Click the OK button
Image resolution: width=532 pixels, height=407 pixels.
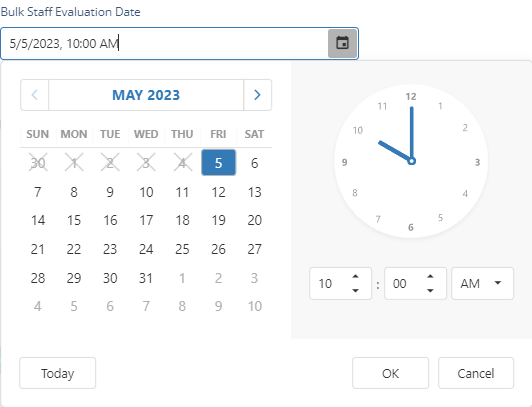point(391,373)
